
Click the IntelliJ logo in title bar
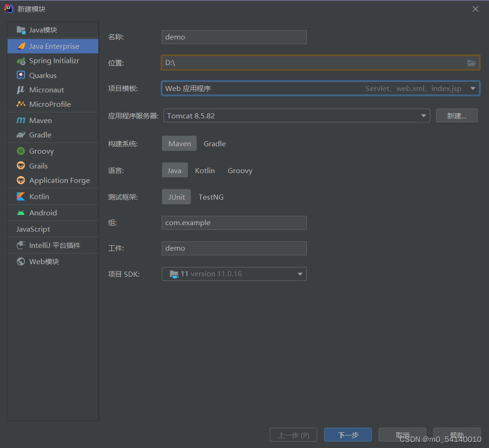9,9
